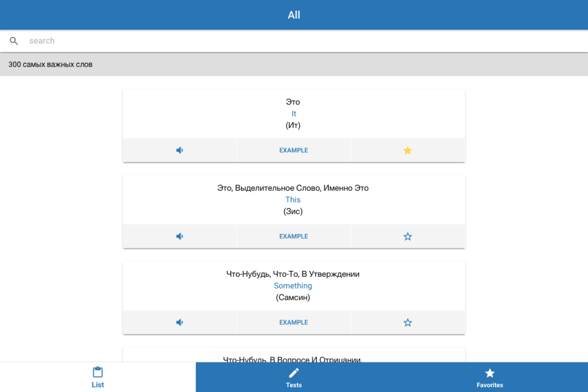This screenshot has height=392, width=588.
Task: Select the blue word 'It'
Action: (294, 114)
